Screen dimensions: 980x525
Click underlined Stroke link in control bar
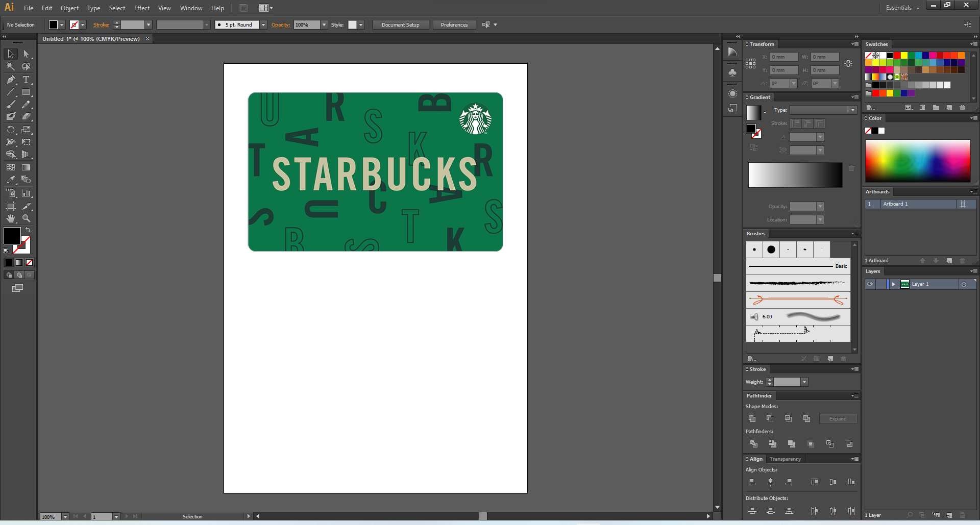101,25
